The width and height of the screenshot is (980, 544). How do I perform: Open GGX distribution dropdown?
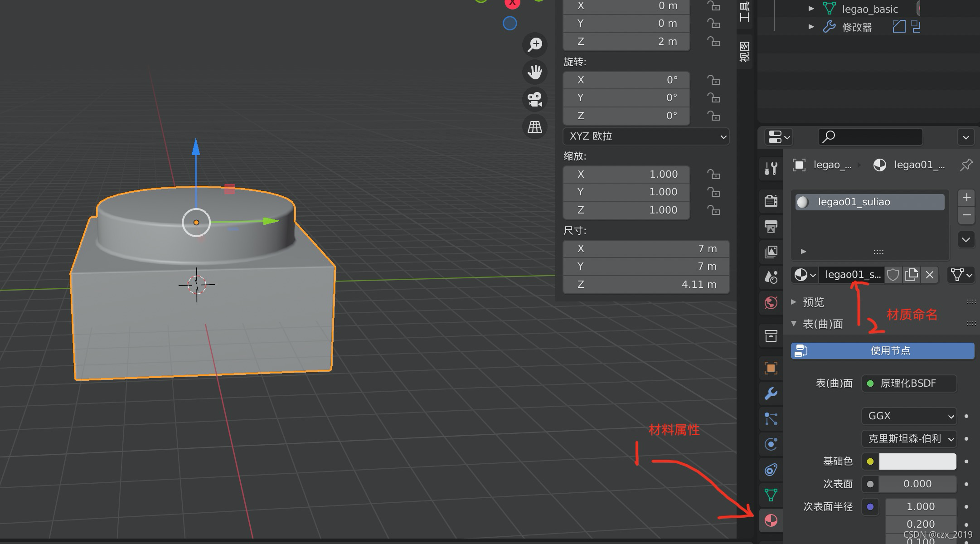[x=909, y=416]
